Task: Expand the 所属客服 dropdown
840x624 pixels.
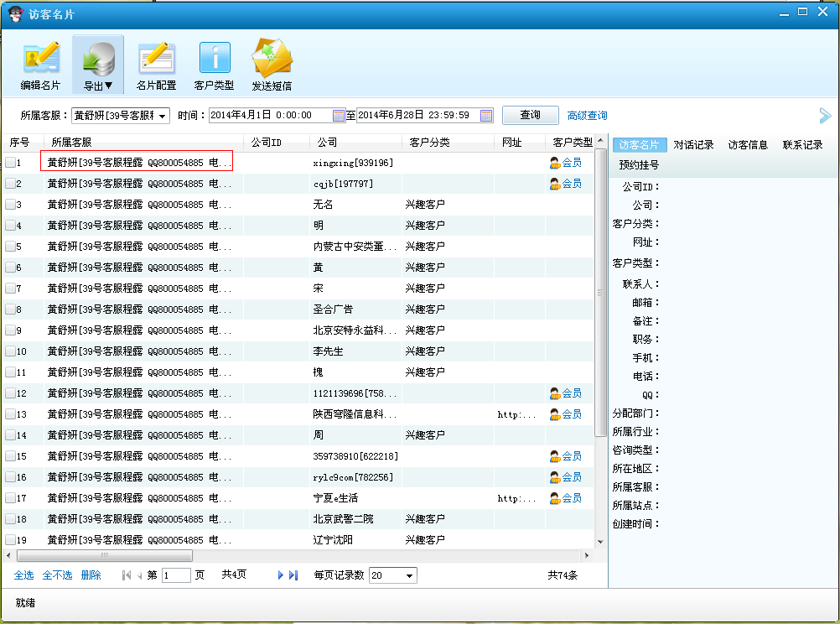Action: 163,116
